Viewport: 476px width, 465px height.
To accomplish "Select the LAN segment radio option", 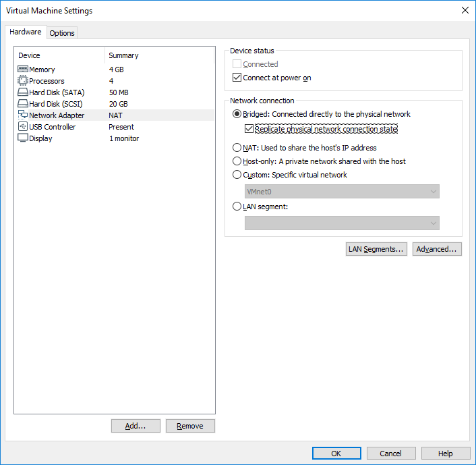I will [237, 207].
